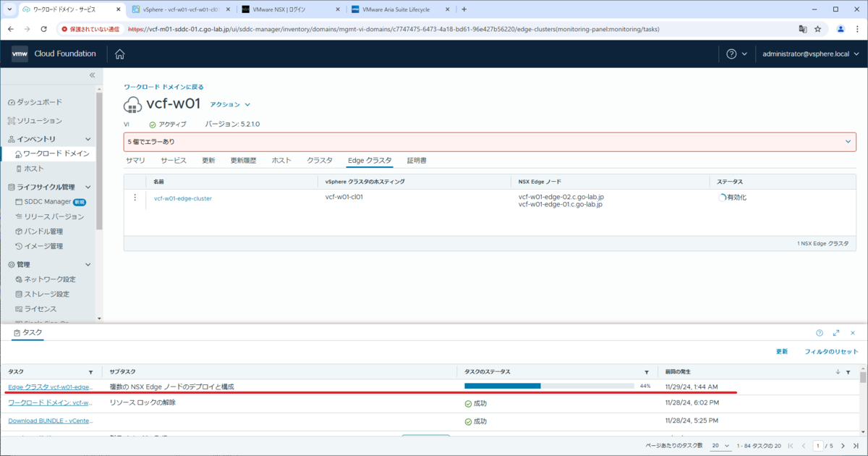Screen dimensions: 868x456
Task: Open the help question-mark menu in header
Action: click(x=737, y=54)
